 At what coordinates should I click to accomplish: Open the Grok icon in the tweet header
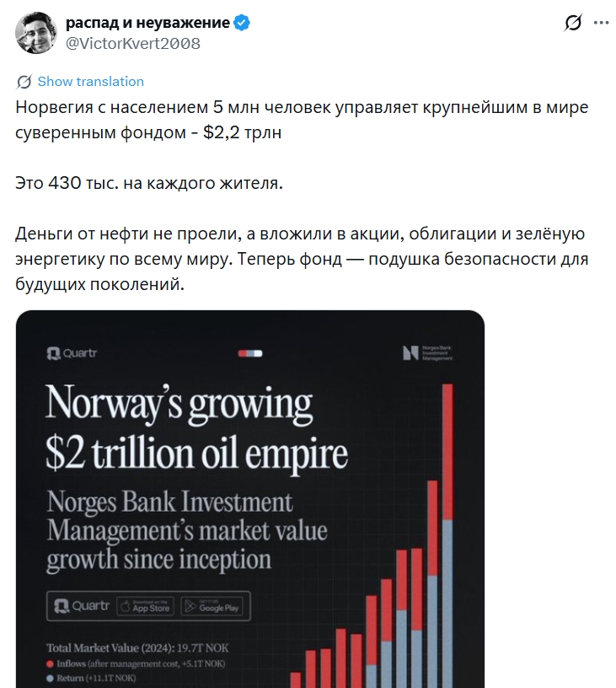tap(573, 24)
